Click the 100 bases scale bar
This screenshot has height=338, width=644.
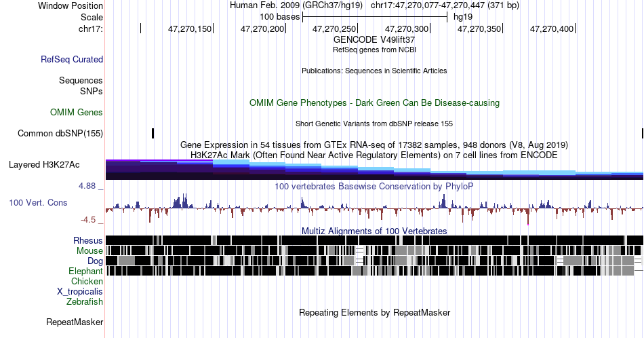[x=375, y=17]
